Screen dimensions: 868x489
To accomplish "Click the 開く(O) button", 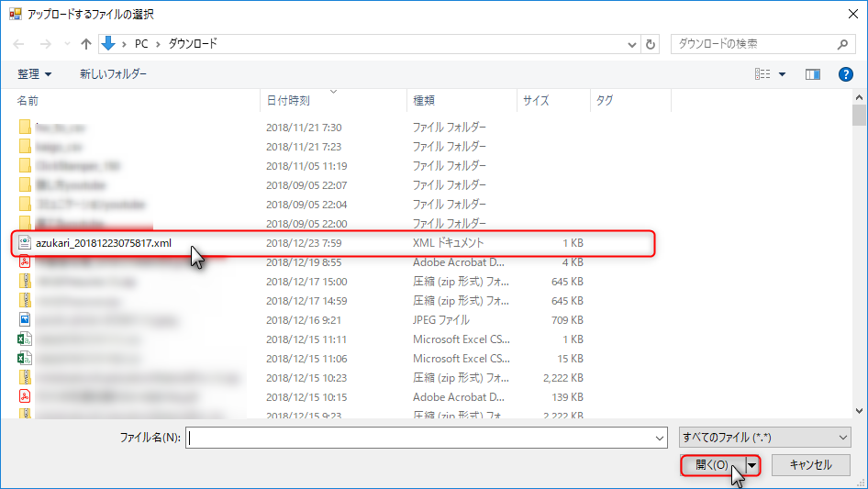I will pos(712,465).
